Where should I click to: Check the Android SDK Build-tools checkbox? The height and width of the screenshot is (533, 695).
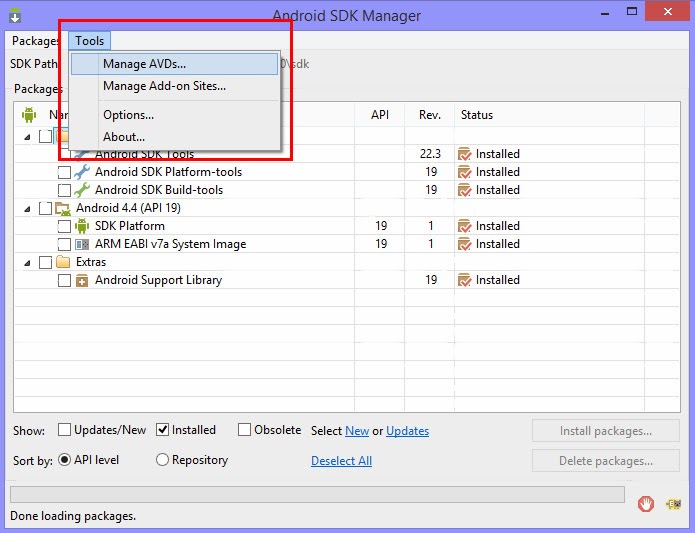[x=64, y=190]
